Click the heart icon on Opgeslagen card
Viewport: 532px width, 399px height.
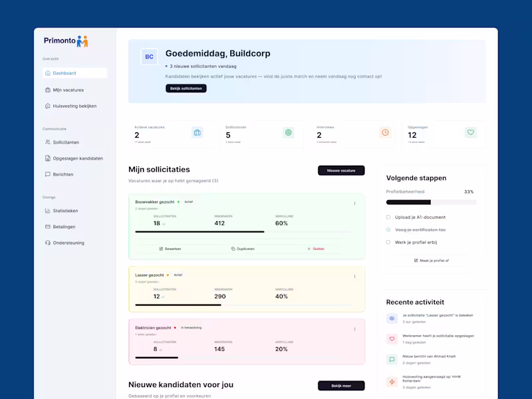(471, 132)
